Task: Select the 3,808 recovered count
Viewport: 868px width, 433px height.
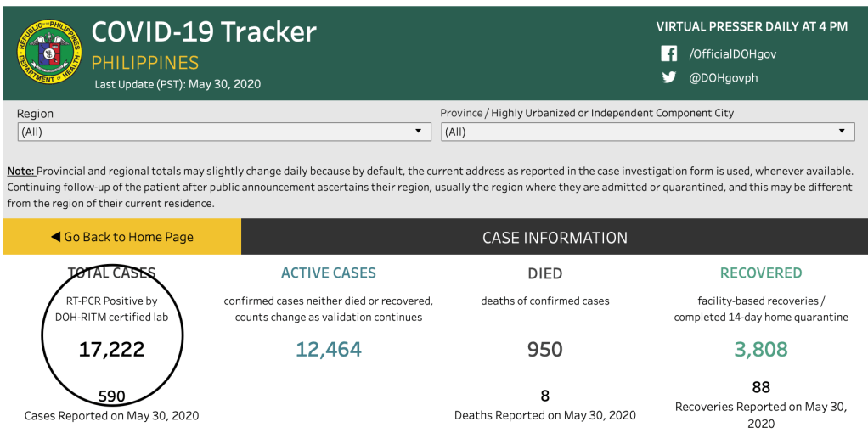Action: click(x=761, y=349)
